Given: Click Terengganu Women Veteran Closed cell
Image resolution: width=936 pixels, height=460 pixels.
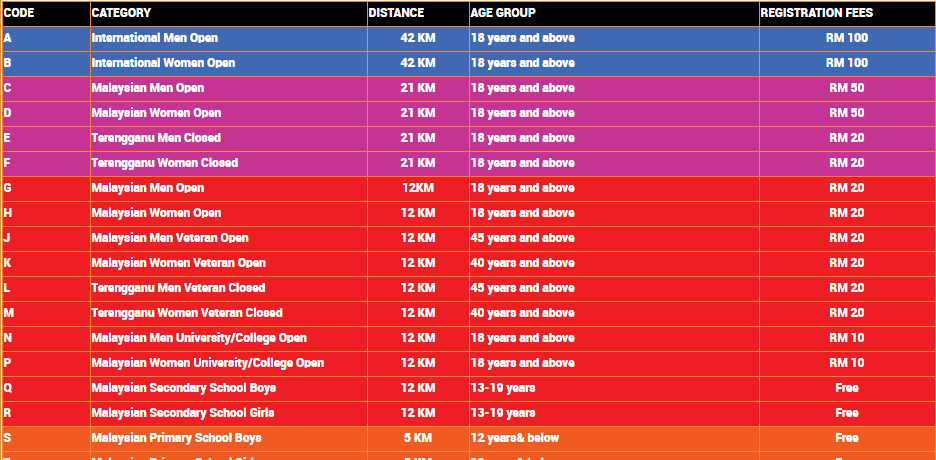Looking at the screenshot, I should pos(229,314).
